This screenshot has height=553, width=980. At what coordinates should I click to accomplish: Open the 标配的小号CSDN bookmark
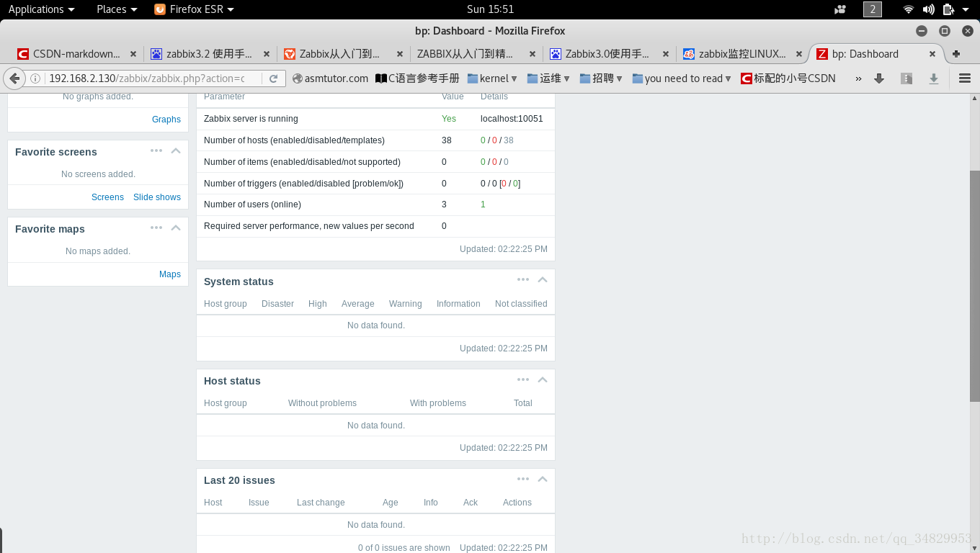coord(788,78)
